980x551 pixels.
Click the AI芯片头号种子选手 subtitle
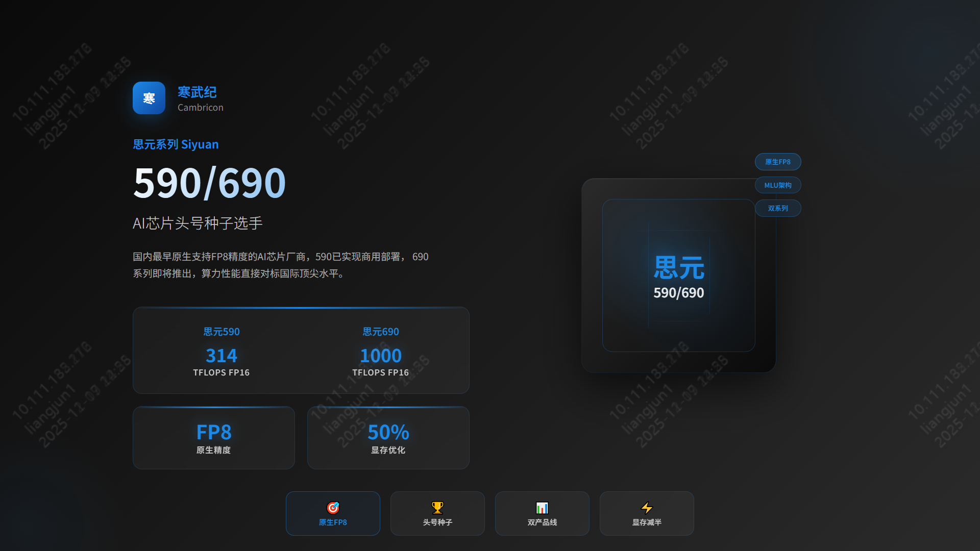(198, 223)
